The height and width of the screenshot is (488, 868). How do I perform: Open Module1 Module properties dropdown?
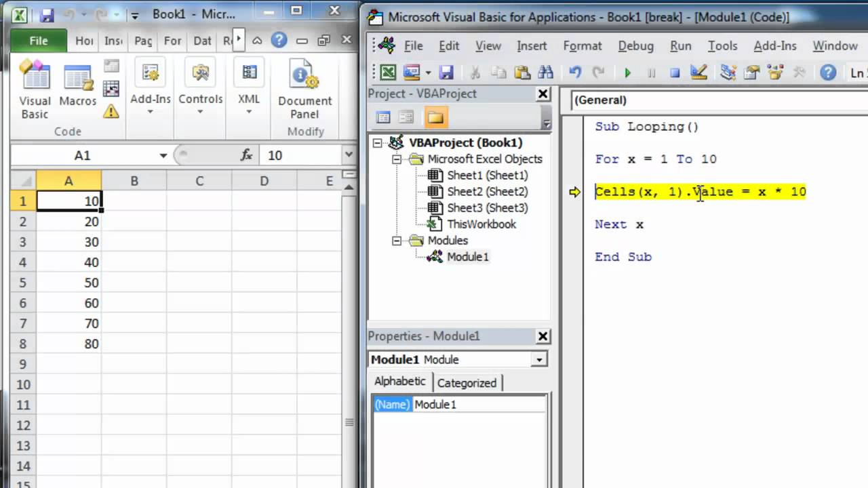[540, 360]
